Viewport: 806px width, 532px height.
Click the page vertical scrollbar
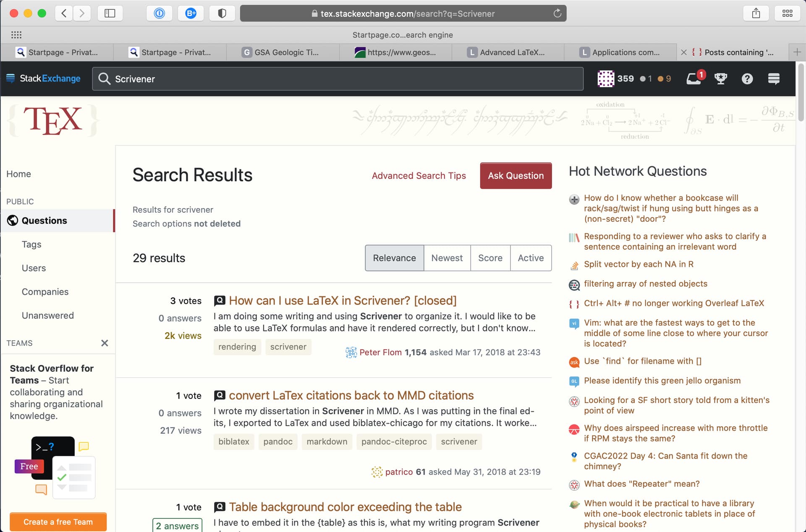[x=801, y=92]
